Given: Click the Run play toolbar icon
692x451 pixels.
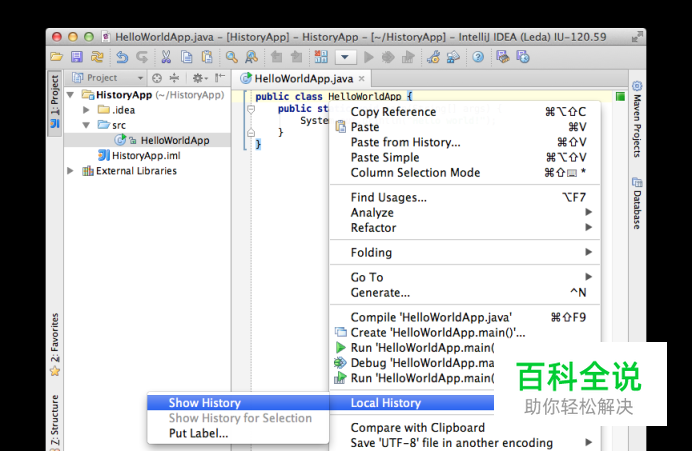Looking at the screenshot, I should click(x=369, y=57).
